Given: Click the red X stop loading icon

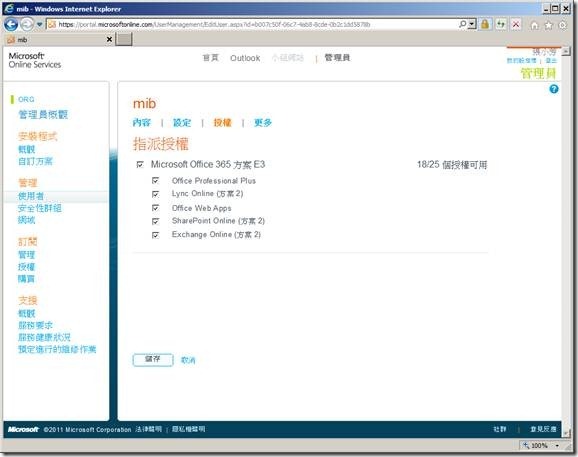Looking at the screenshot, I should pos(516,24).
